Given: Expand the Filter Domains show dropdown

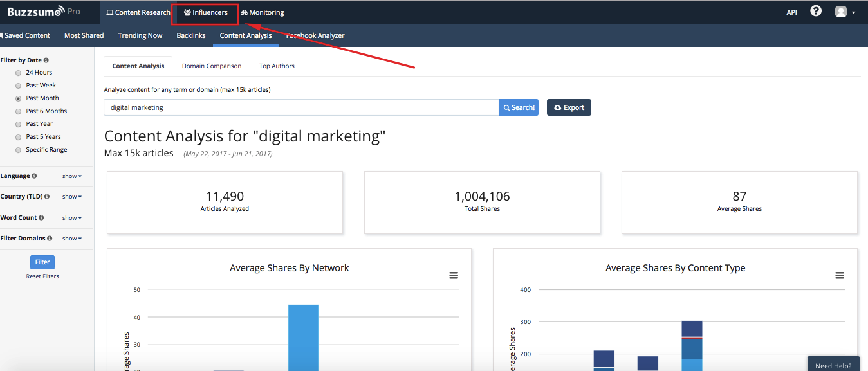Looking at the screenshot, I should 72,239.
